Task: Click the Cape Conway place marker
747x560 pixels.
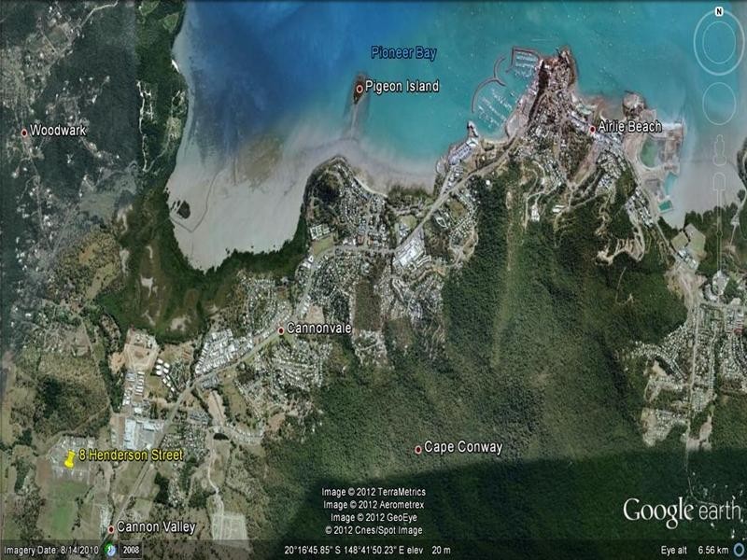Action: [x=418, y=449]
